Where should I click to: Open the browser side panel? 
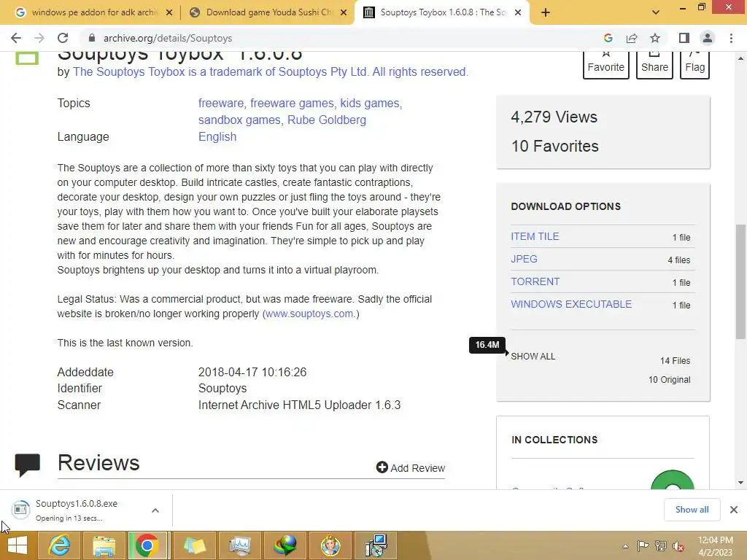(x=684, y=38)
